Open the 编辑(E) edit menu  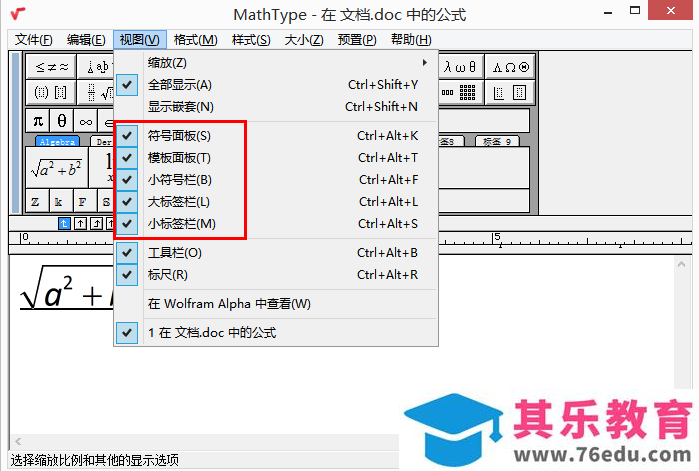click(86, 40)
